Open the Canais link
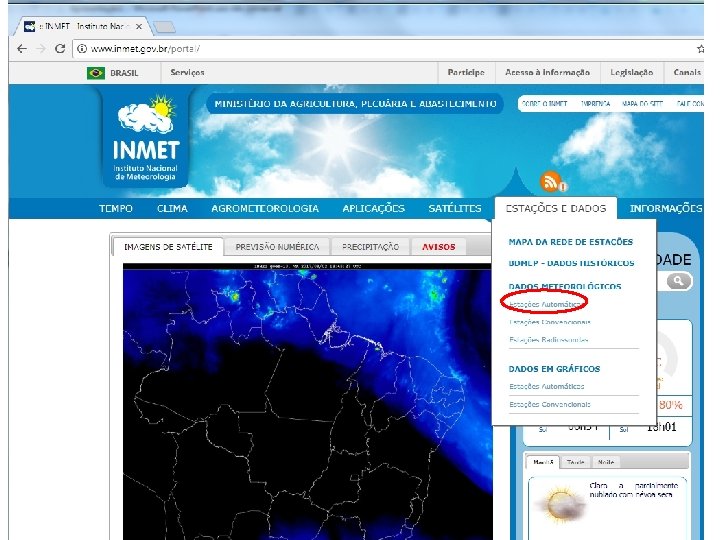 pos(687,73)
